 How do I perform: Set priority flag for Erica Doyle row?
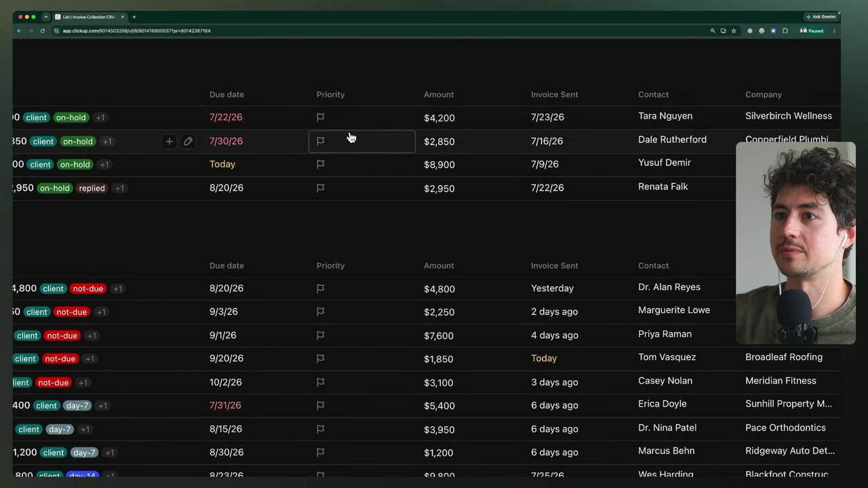321,405
